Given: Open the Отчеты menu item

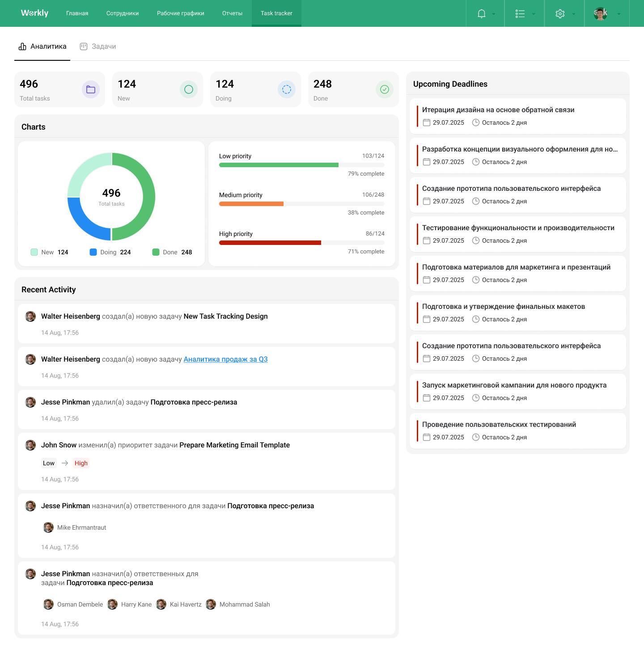Looking at the screenshot, I should click(x=232, y=13).
